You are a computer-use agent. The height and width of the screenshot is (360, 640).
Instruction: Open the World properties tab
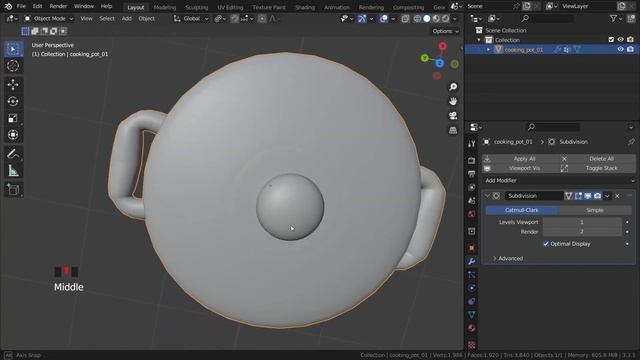click(x=472, y=214)
